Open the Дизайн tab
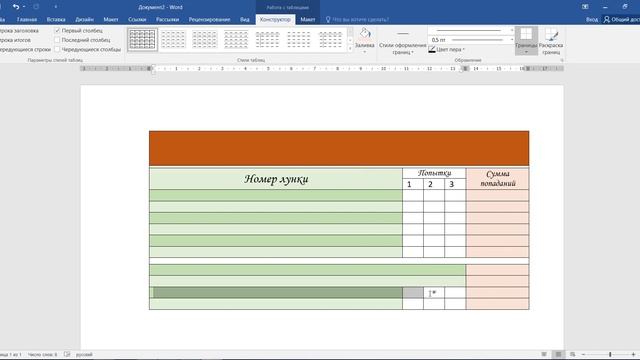Image resolution: width=640 pixels, height=360 pixels. (84, 19)
